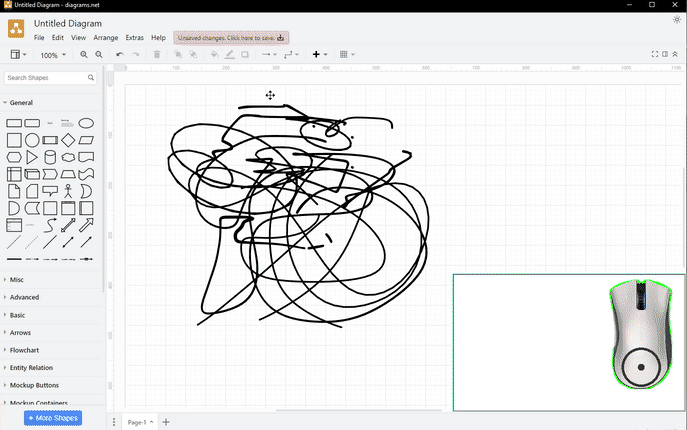Select the Circle shape in General
Image resolution: width=687 pixels, height=430 pixels.
(x=32, y=140)
